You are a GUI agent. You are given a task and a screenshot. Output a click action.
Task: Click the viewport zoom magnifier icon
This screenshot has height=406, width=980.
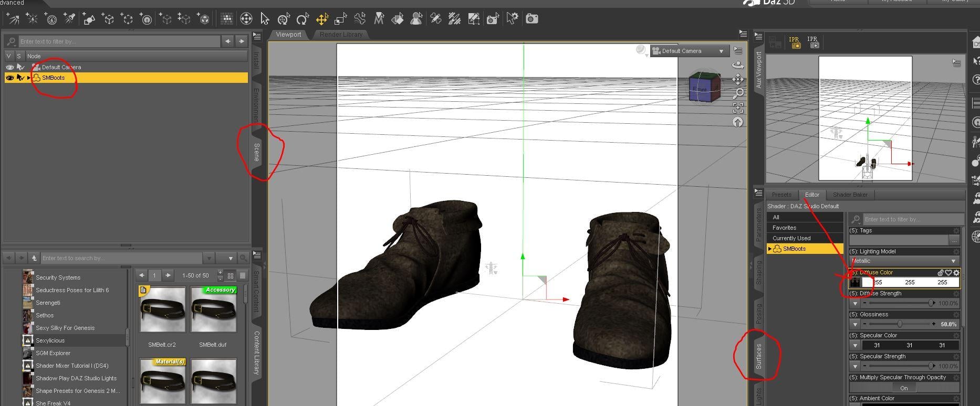click(x=738, y=93)
